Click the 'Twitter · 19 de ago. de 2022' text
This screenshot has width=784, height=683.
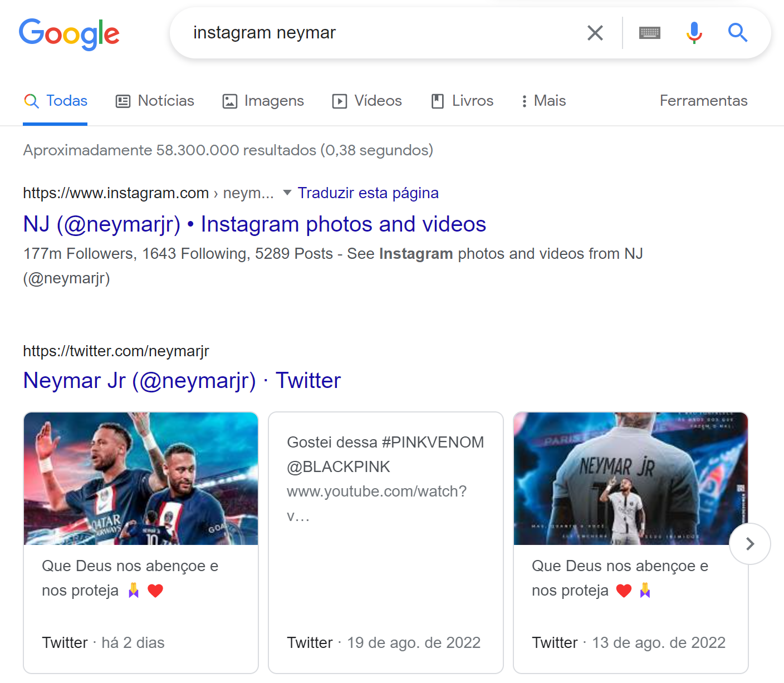tap(384, 642)
